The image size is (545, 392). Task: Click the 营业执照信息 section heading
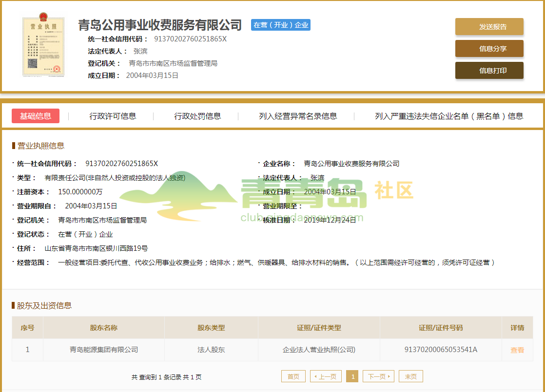[x=40, y=146]
